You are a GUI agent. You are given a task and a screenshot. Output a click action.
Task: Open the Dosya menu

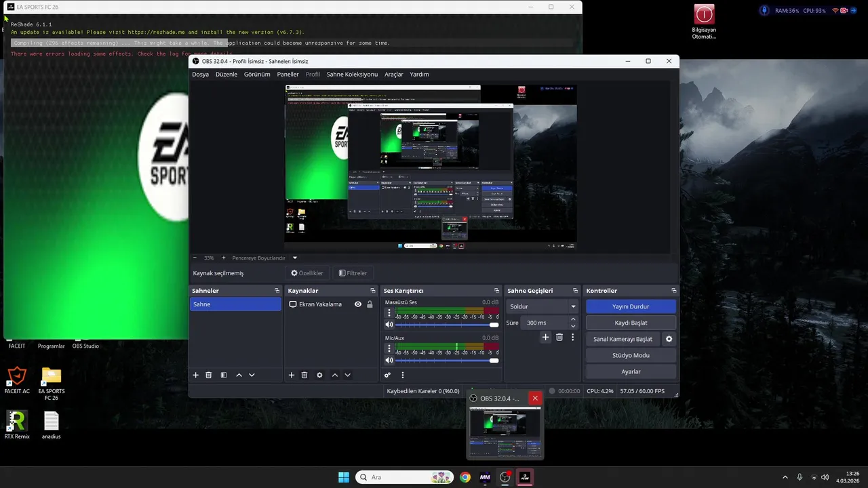(x=200, y=75)
